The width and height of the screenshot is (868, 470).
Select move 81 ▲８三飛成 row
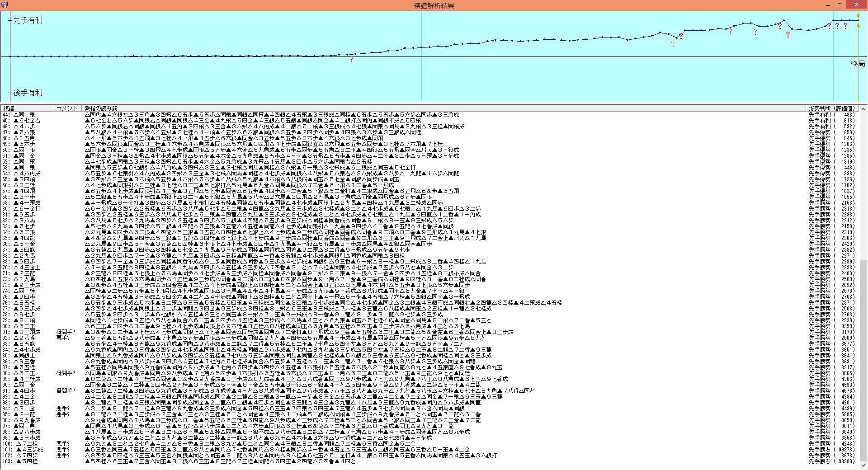click(27, 332)
